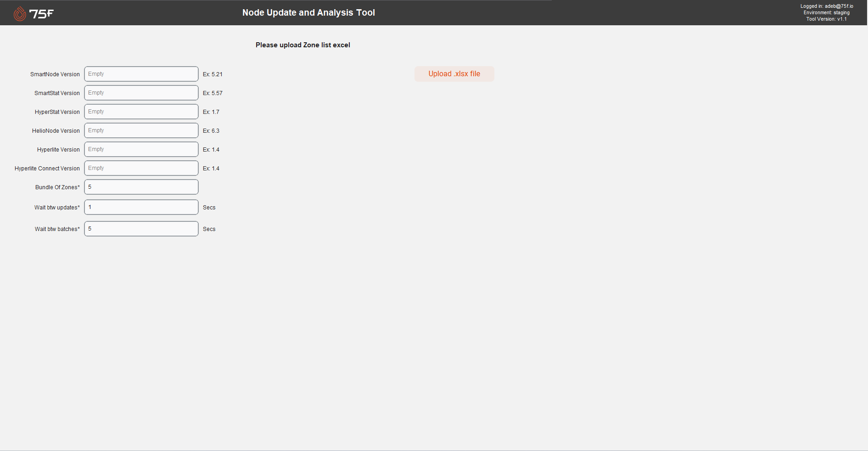Click the 75F flame logo icon

click(x=20, y=13)
